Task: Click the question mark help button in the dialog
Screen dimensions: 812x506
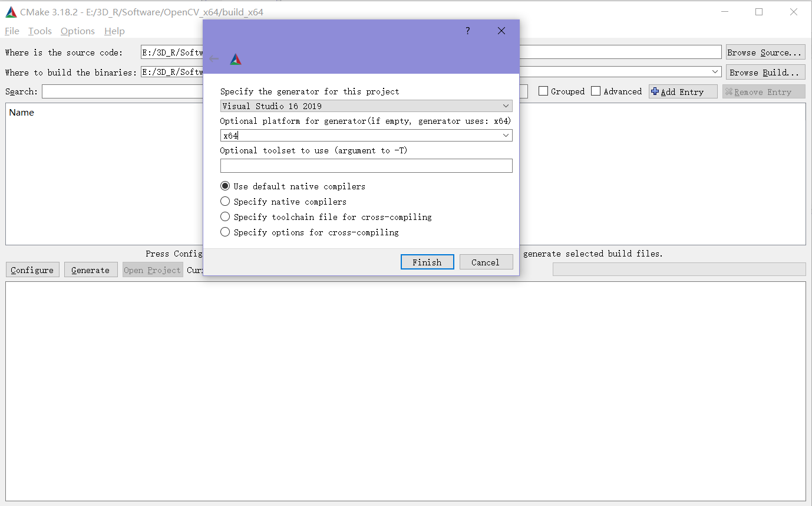Action: coord(468,31)
